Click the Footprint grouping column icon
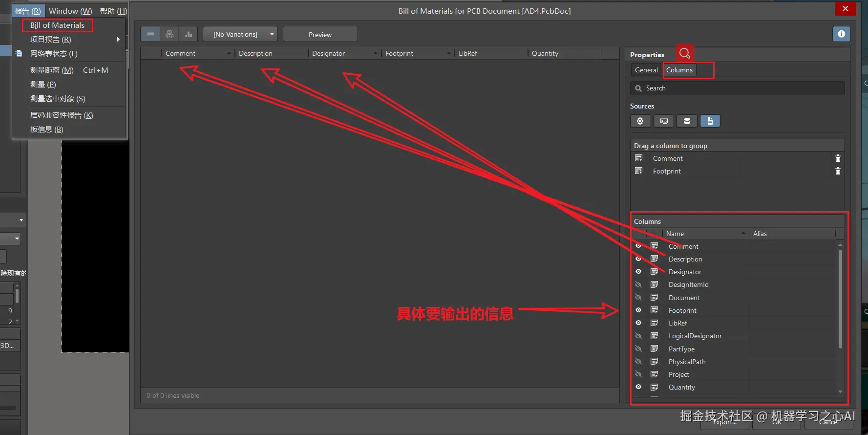Image resolution: width=868 pixels, height=435 pixels. (638, 171)
